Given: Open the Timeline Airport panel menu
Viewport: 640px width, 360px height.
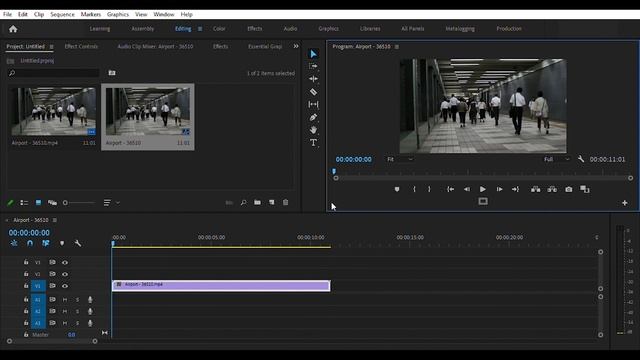Looking at the screenshot, I should pos(55,220).
